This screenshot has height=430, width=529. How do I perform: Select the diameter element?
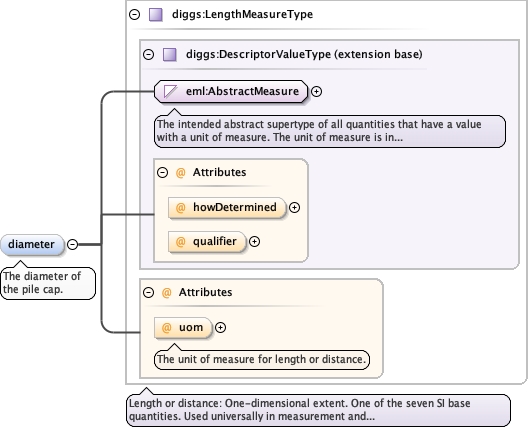32,245
